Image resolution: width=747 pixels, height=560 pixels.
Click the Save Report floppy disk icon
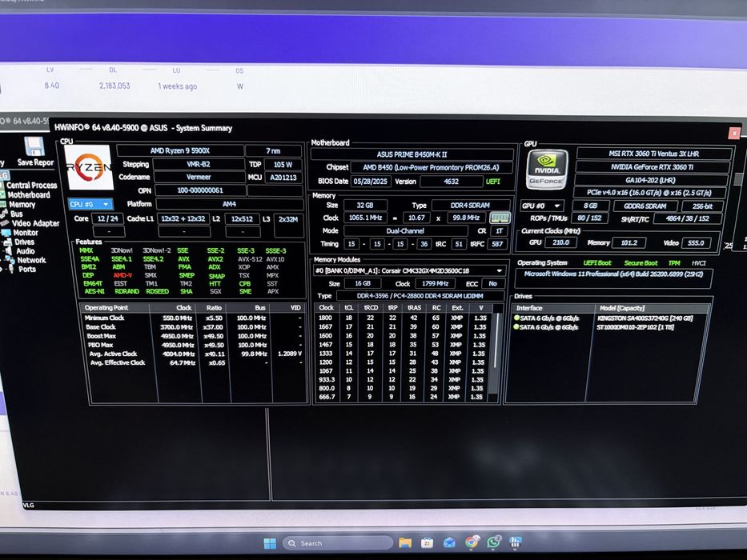click(x=34, y=146)
